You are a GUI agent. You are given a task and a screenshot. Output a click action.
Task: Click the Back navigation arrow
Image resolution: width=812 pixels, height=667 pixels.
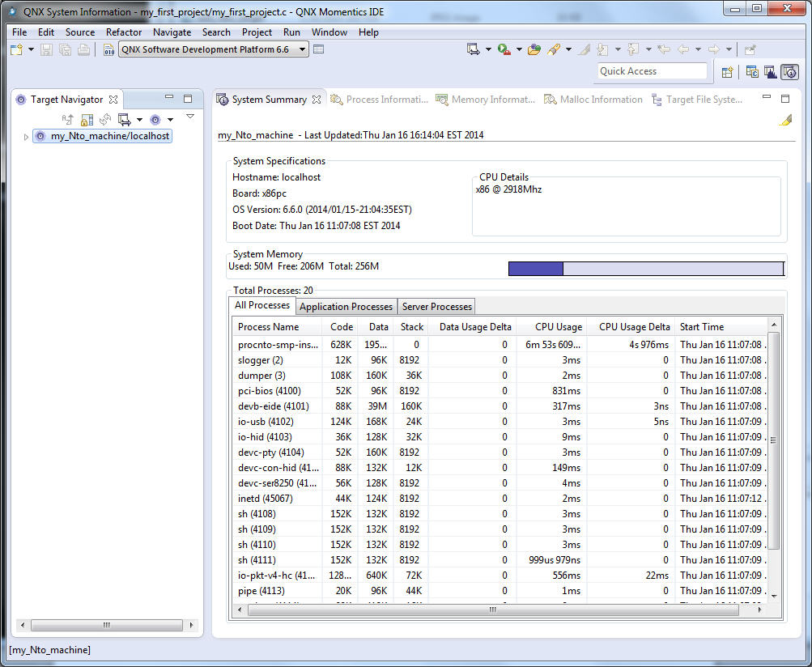(x=683, y=49)
